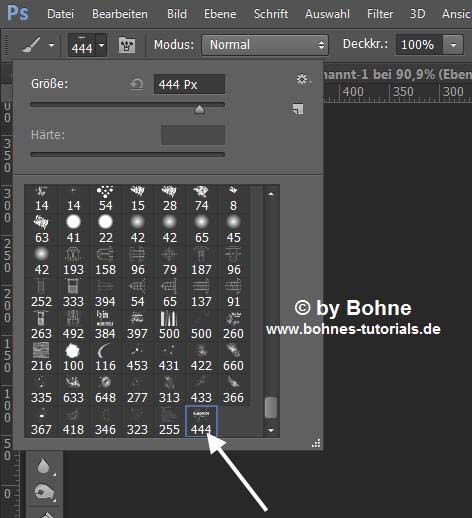The width and height of the screenshot is (472, 518).
Task: Click the Größe slider handle
Action: [199, 109]
